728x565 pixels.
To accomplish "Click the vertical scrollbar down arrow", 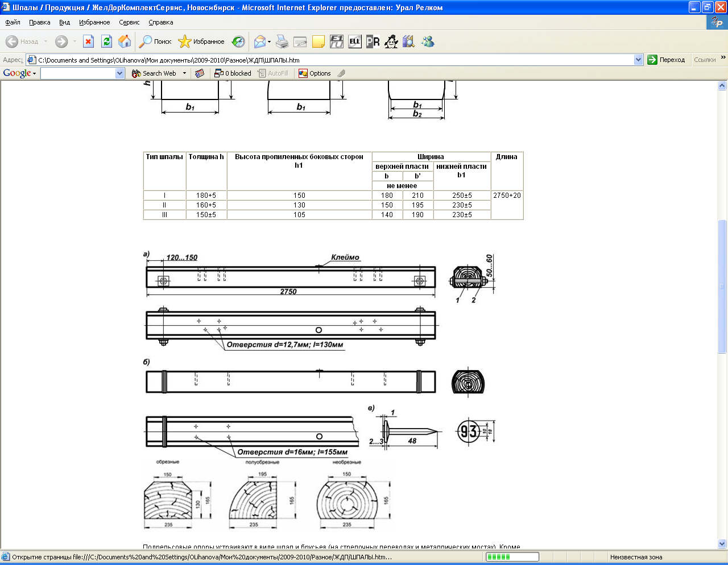I will tap(722, 544).
